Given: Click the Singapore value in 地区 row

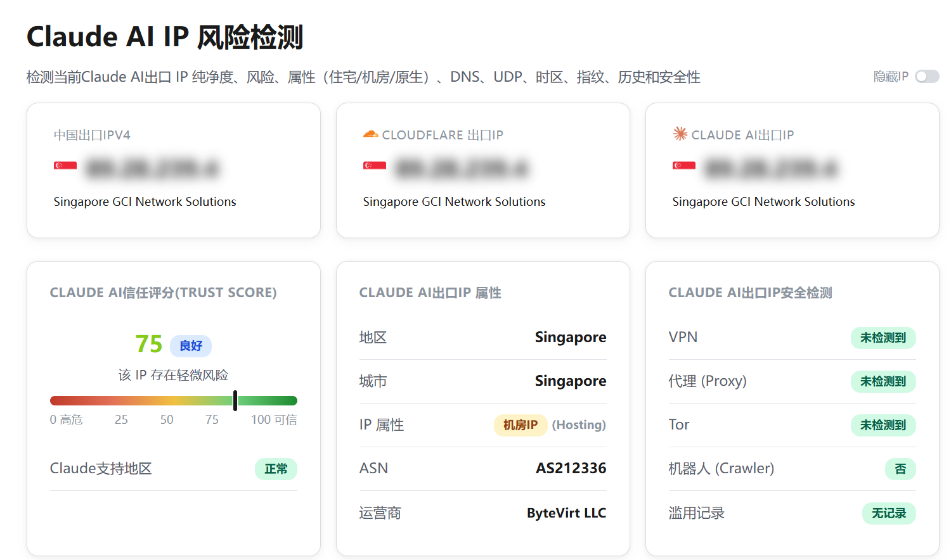Looking at the screenshot, I should 571,337.
